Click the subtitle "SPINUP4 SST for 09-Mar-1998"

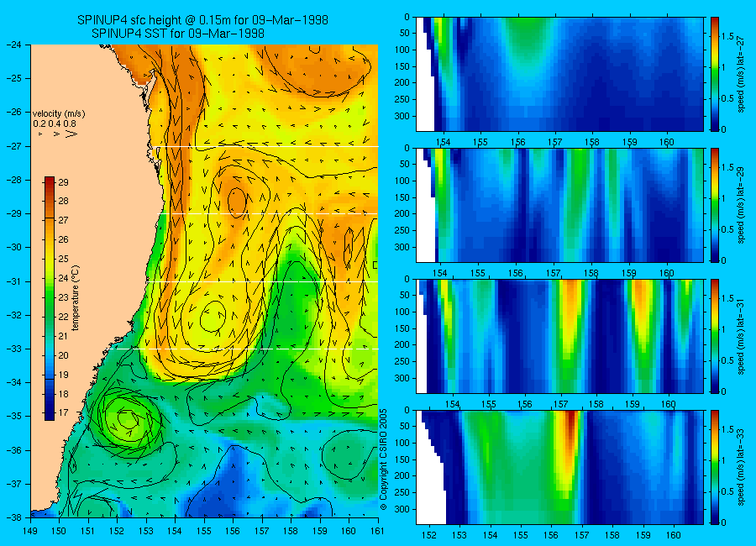178,34
